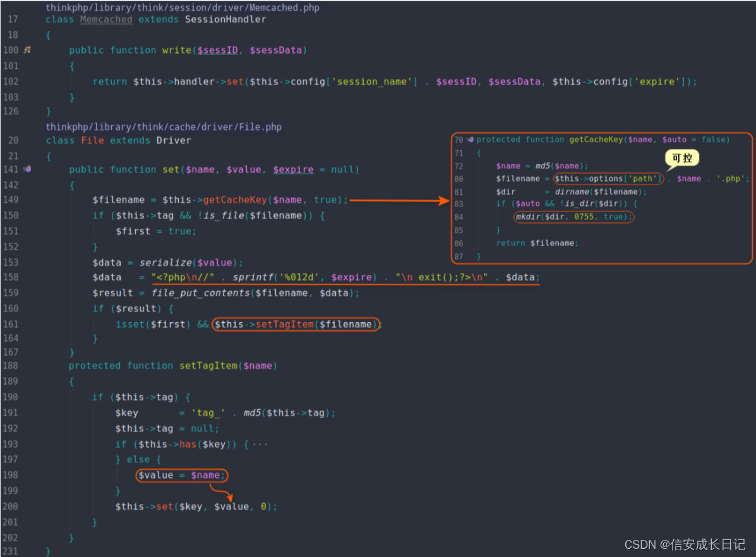This screenshot has width=756, height=557.
Task: Click the '.php' string on line 80
Action: [x=731, y=179]
